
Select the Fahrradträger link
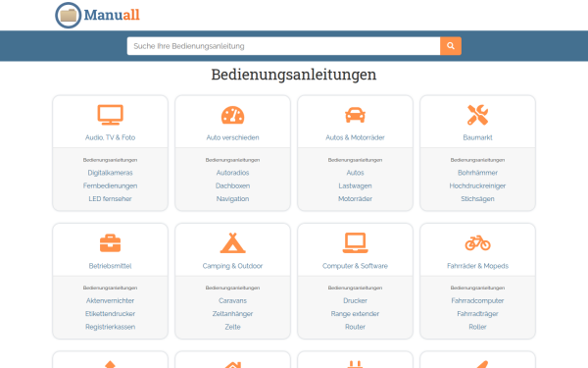click(x=477, y=314)
